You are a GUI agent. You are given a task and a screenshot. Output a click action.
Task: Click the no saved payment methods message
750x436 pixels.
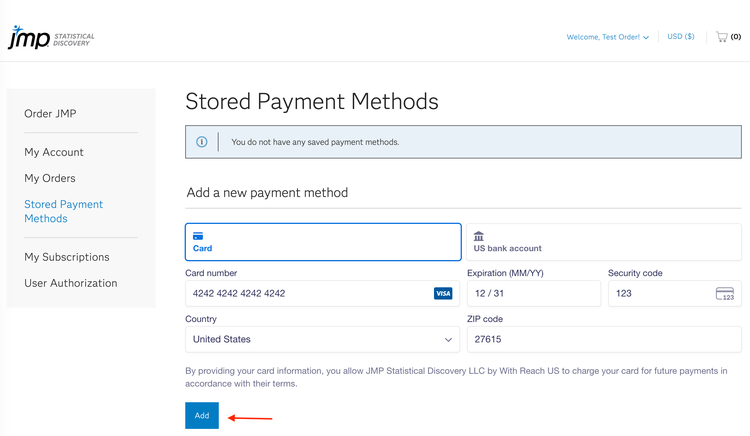[x=315, y=142]
